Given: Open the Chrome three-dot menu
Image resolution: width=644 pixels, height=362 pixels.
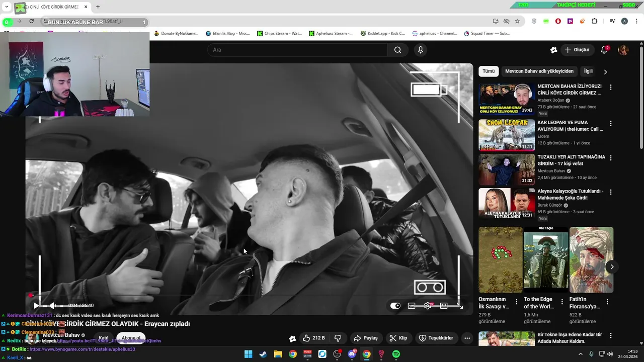Looking at the screenshot, I should tap(635, 21).
